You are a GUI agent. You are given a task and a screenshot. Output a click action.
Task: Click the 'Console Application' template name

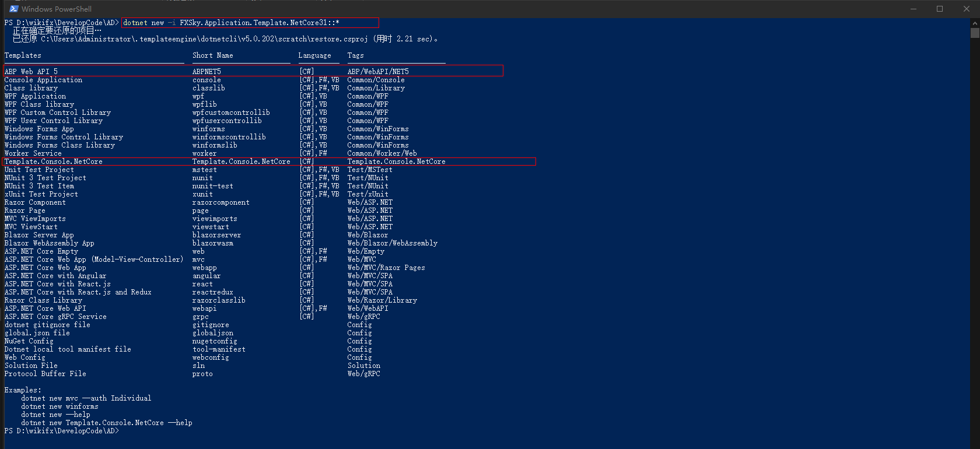click(x=43, y=80)
